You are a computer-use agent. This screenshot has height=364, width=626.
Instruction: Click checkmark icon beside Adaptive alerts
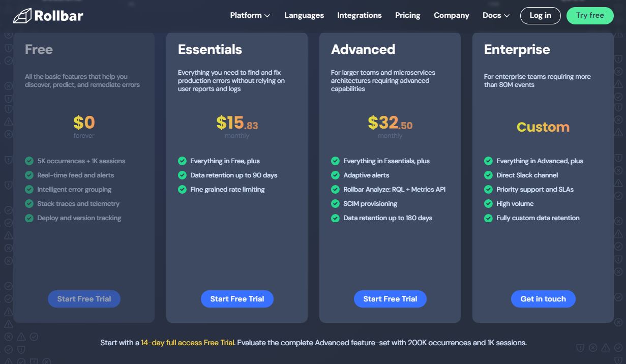[x=335, y=175]
